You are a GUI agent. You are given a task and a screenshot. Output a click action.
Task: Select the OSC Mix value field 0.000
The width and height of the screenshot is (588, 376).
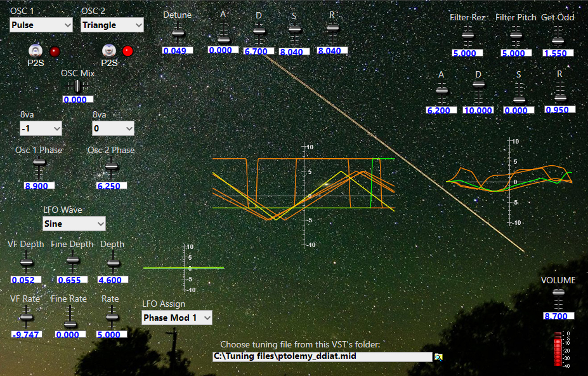77,100
